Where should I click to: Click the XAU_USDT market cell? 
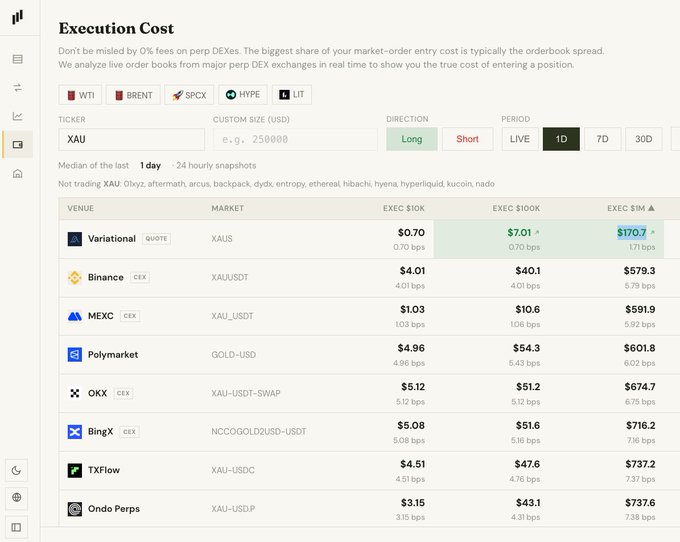pos(232,316)
